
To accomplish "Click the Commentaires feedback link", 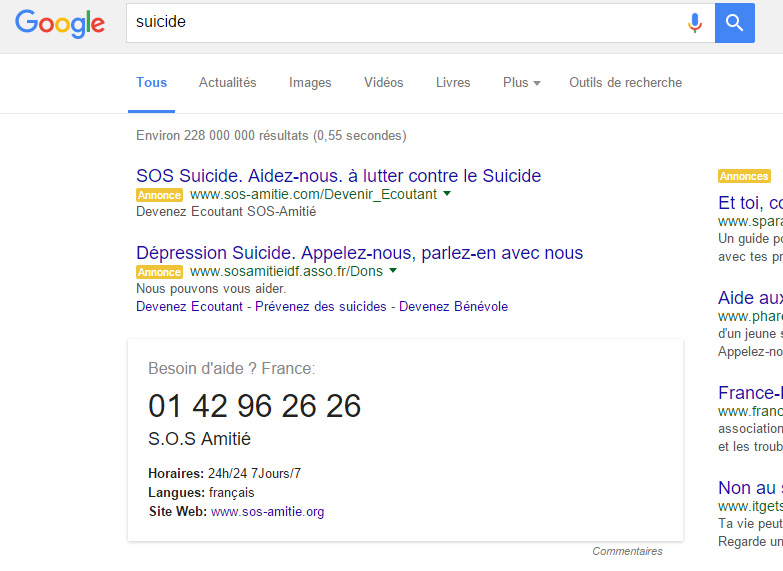I will coord(627,551).
